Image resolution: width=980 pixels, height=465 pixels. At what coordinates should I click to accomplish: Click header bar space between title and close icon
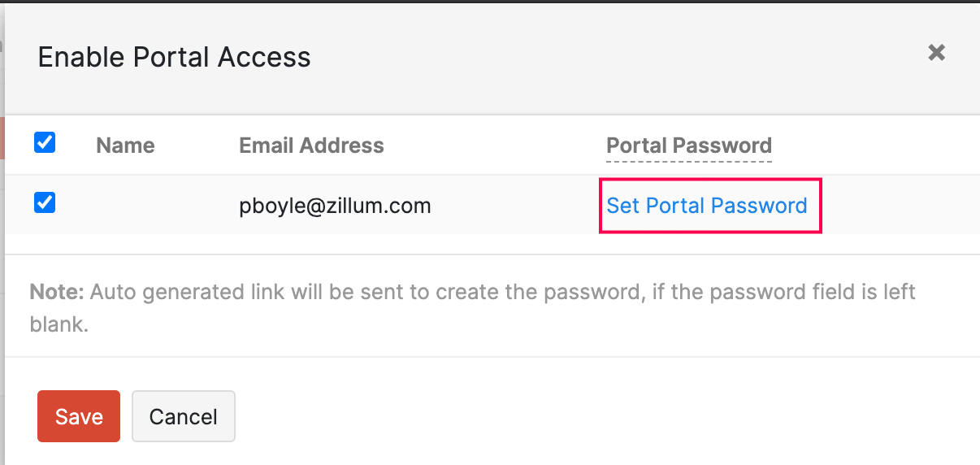[x=618, y=57]
